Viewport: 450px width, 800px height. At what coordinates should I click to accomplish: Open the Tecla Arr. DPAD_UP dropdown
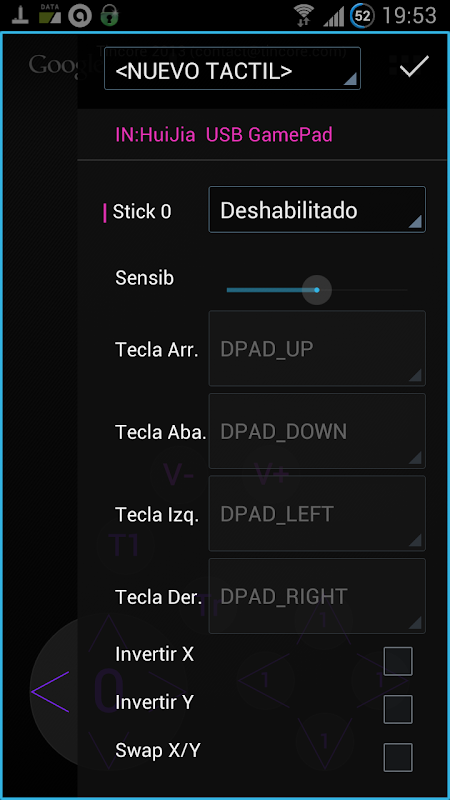(317, 348)
